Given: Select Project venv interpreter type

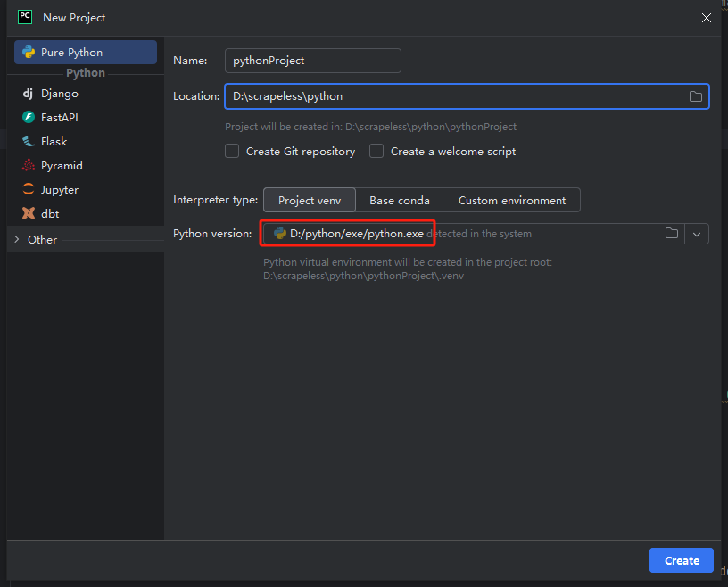Looking at the screenshot, I should (x=310, y=200).
